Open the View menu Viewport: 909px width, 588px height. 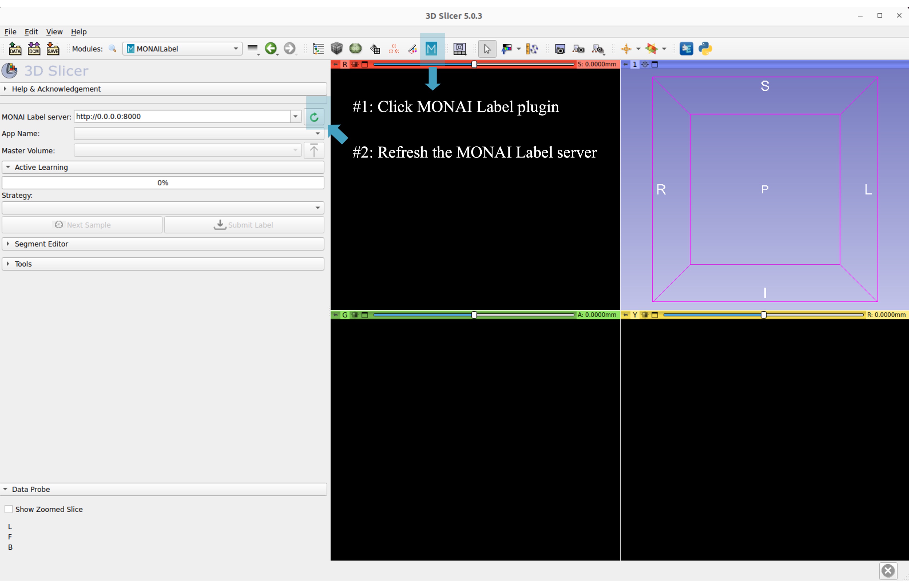[x=54, y=32]
